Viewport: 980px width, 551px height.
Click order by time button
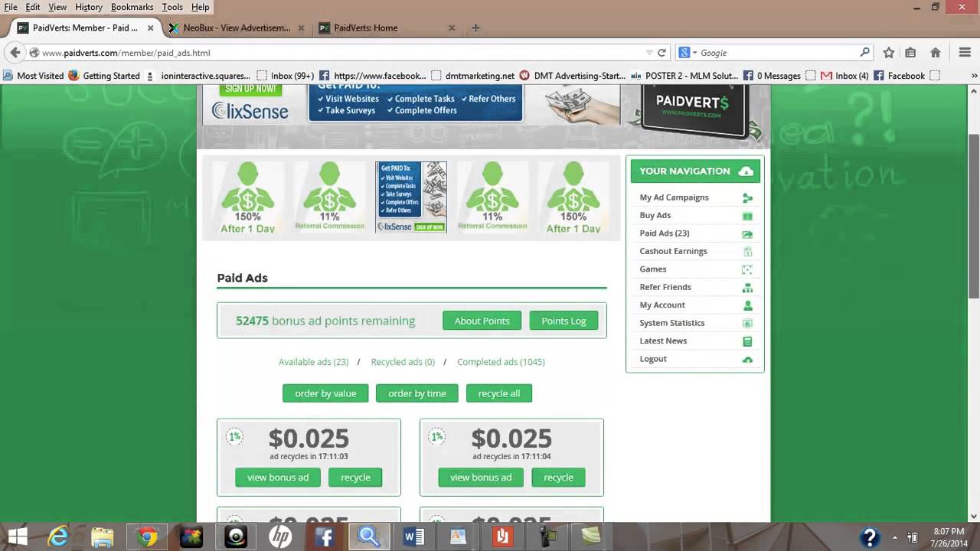coord(417,393)
